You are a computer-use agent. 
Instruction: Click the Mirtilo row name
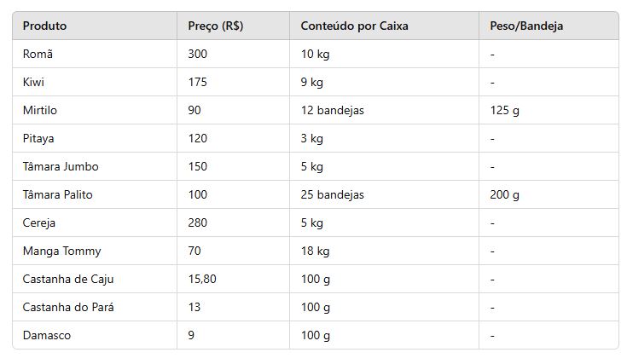(x=40, y=110)
